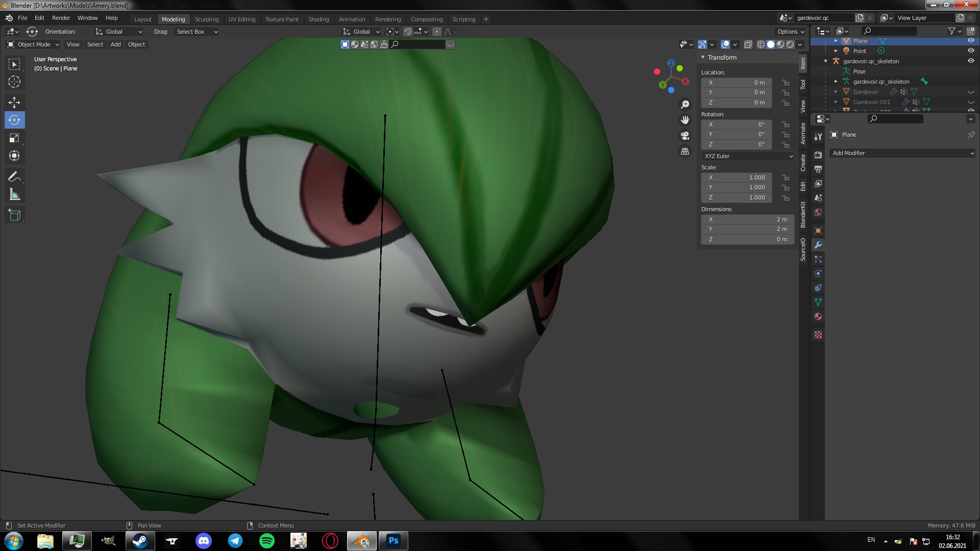Open the Scene properties tab
The image size is (980, 551).
click(x=818, y=197)
